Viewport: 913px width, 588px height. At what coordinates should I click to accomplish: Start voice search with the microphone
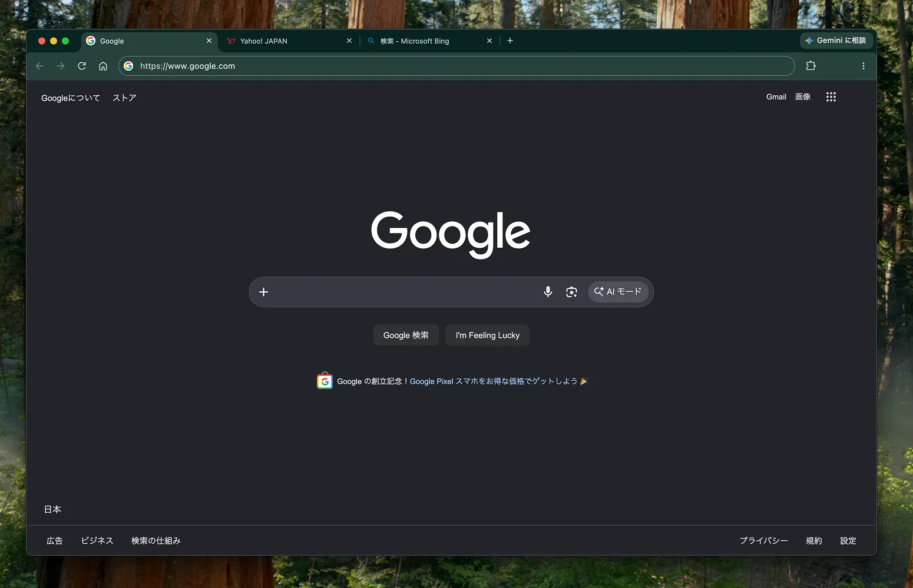coord(548,292)
